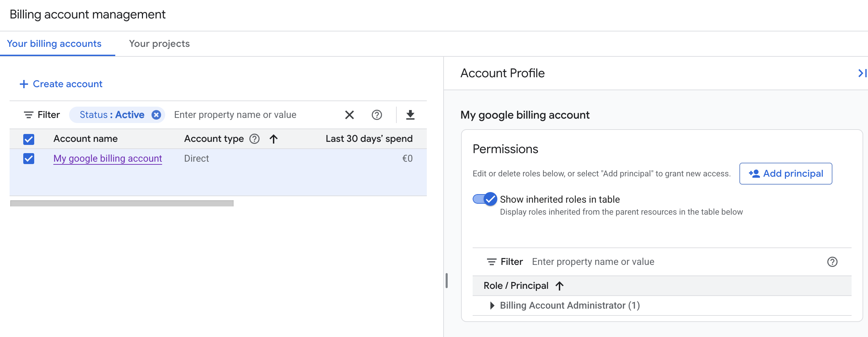Screen dimensions: 868x337
Task: Click the Filter icon in Permissions table
Action: point(491,262)
